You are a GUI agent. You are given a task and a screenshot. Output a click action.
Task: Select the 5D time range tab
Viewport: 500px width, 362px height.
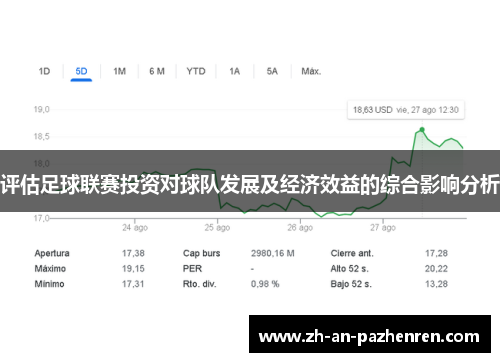tap(81, 71)
